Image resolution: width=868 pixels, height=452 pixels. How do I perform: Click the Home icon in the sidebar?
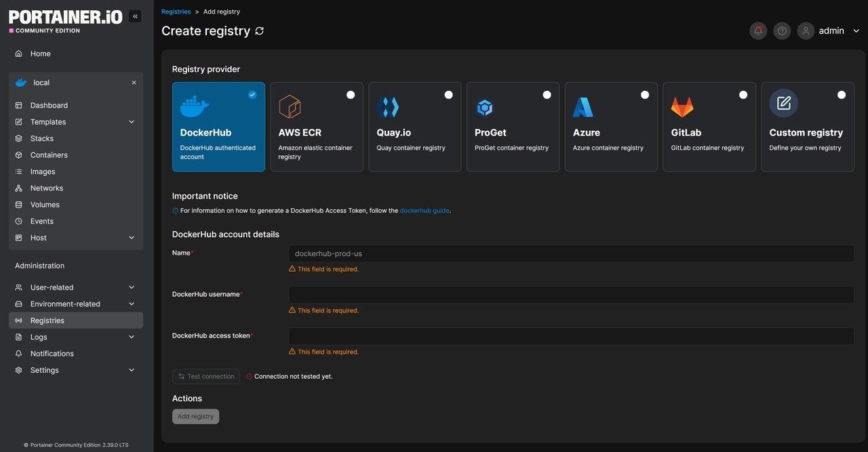click(18, 54)
